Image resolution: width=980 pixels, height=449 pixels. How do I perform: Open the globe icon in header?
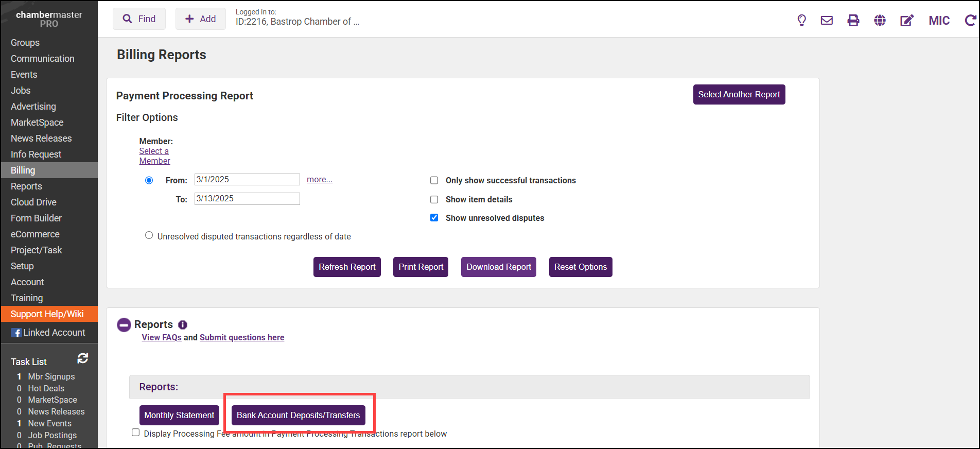(880, 21)
